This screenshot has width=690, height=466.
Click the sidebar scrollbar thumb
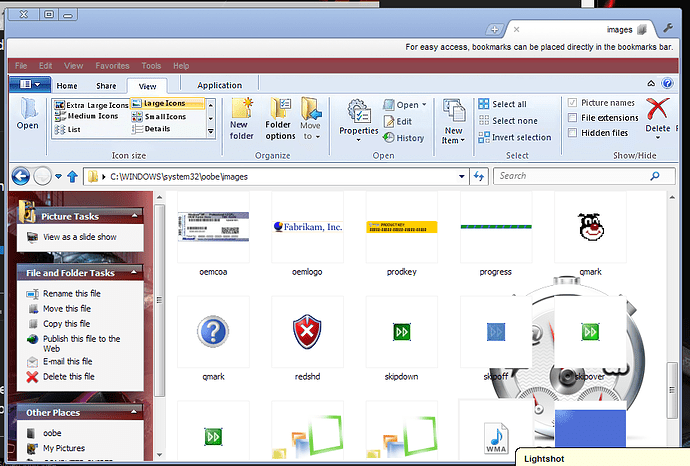click(159, 300)
